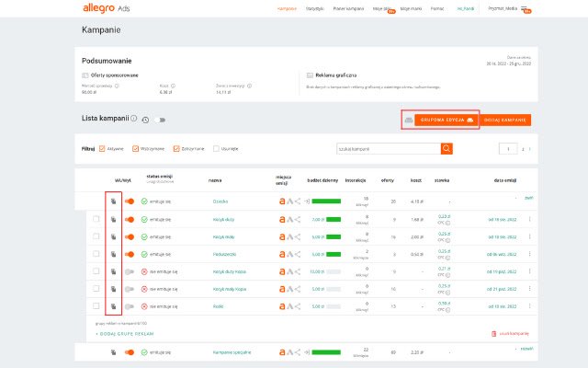Screen dimensions: 588x368
Task: Duplicate the Kocyk duży Kopia ad group
Action: pyautogui.click(x=113, y=271)
